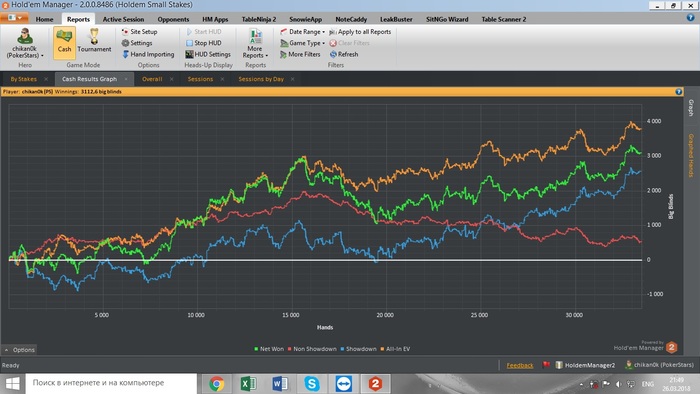Toggle Net Won legend series
The height and width of the screenshot is (394, 700).
(x=269, y=349)
